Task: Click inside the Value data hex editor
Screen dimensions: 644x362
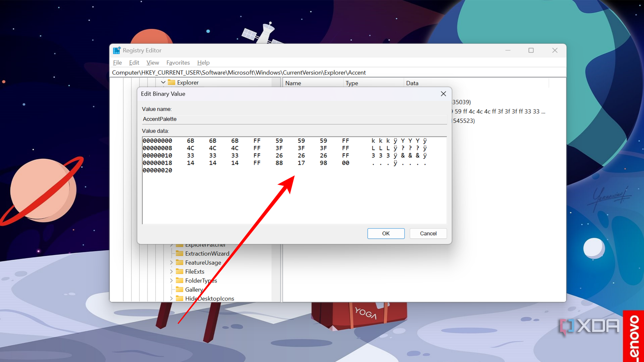Action: point(294,180)
